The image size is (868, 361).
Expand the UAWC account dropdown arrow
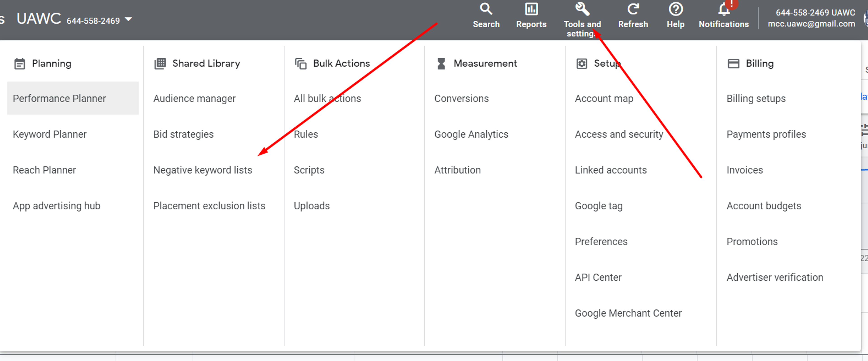(128, 19)
